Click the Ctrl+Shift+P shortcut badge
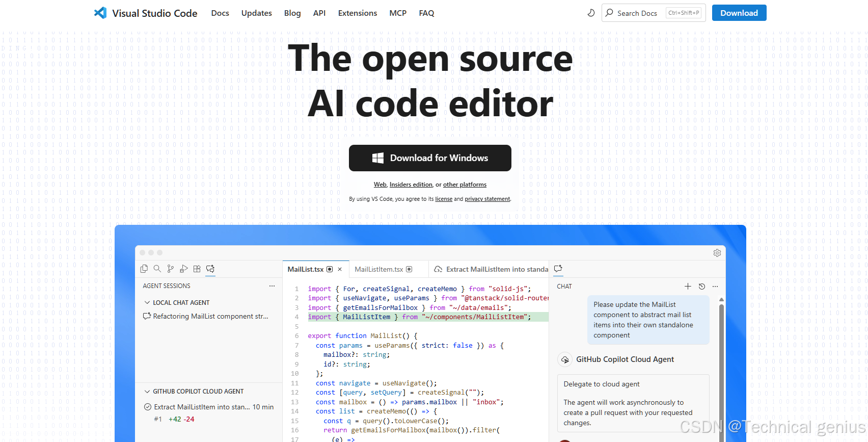Viewport: 868px width, 442px height. point(684,13)
